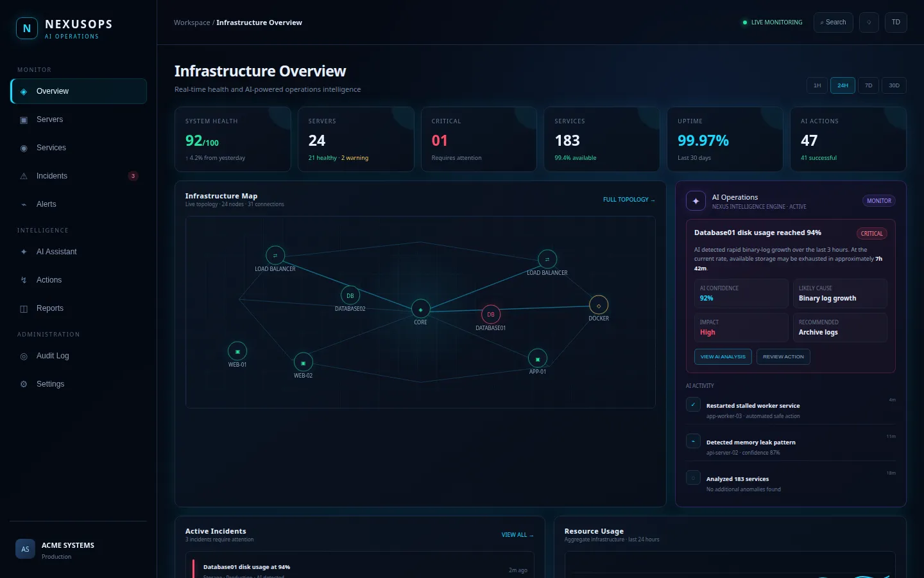
Task: Click the APP-01 node
Action: pyautogui.click(x=538, y=358)
